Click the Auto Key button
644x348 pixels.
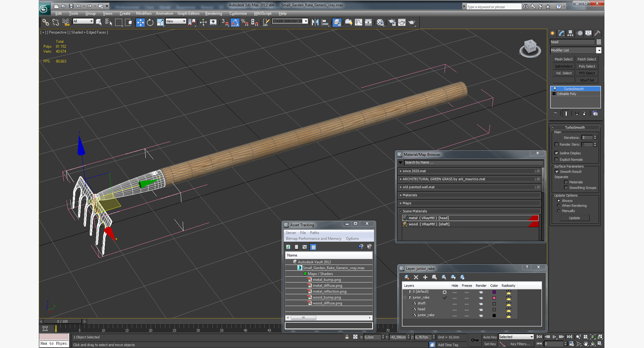(490, 337)
